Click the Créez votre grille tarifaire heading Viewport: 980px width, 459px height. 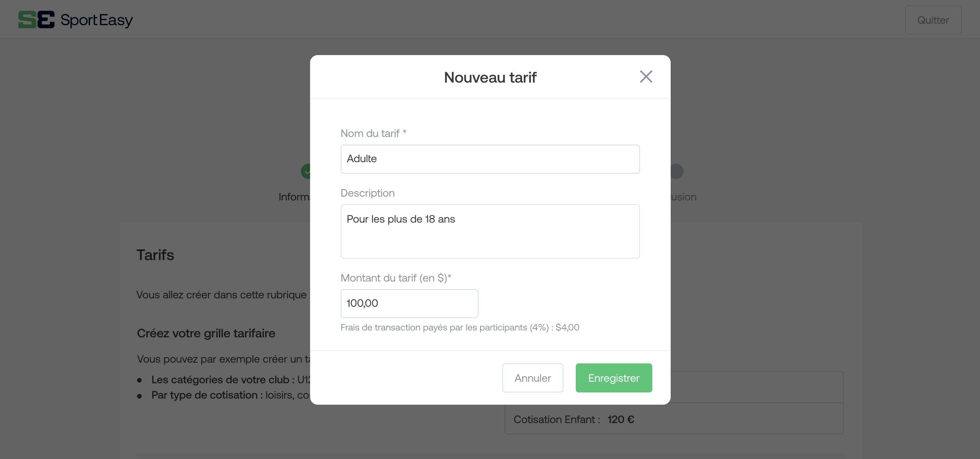(x=206, y=334)
